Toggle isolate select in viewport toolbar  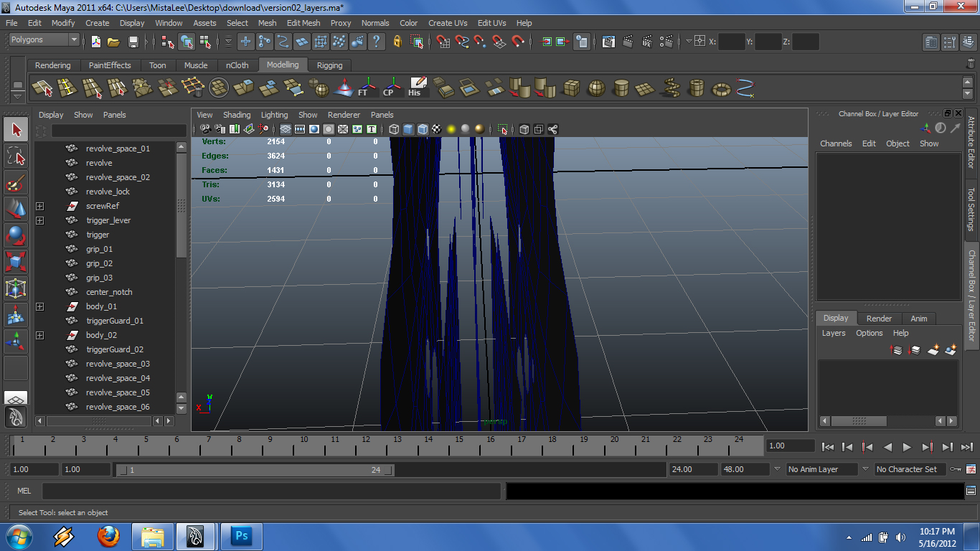(x=503, y=129)
